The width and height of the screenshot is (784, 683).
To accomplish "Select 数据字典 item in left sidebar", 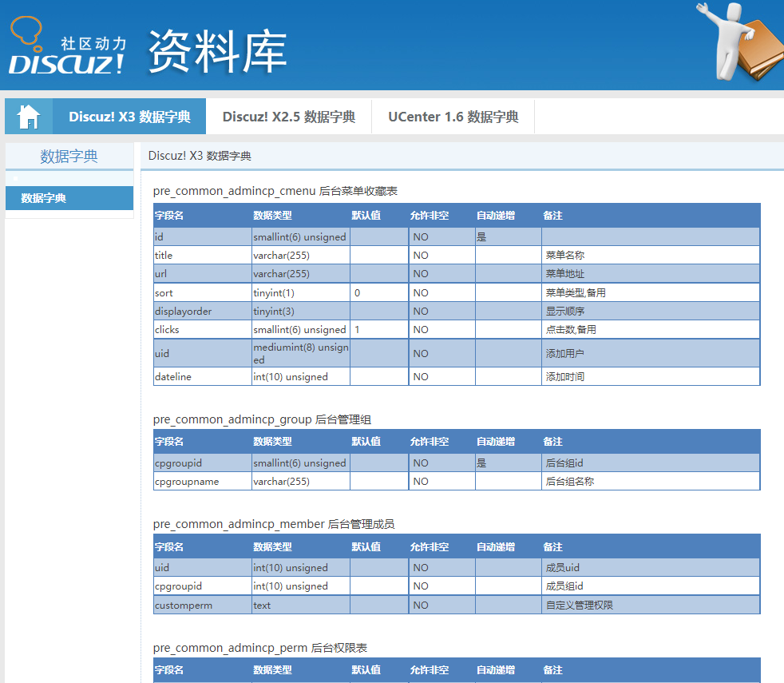I will (x=69, y=198).
